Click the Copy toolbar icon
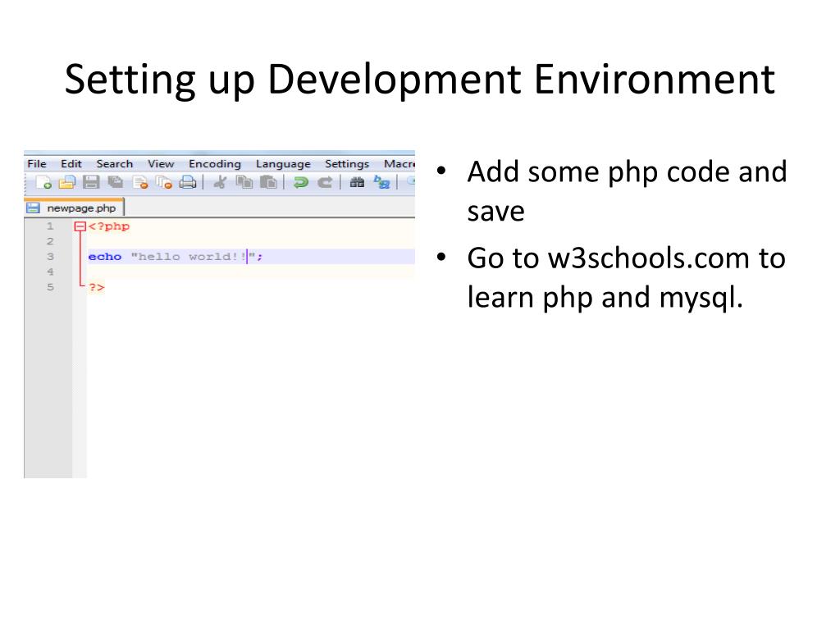Viewport: 840px width, 630px height. coord(244,183)
